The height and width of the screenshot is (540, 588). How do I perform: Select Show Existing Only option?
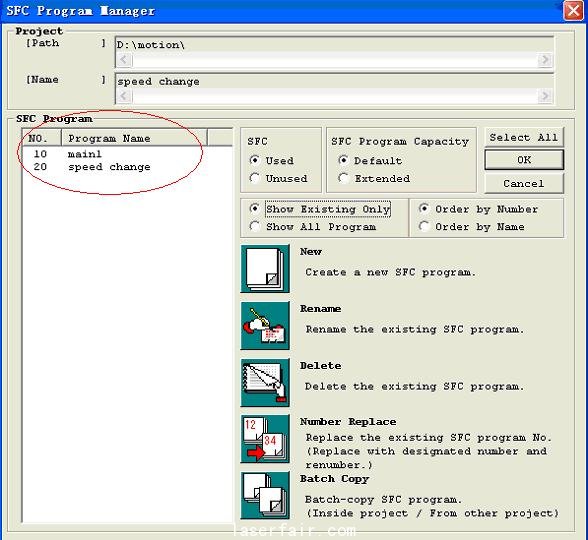tap(255, 208)
